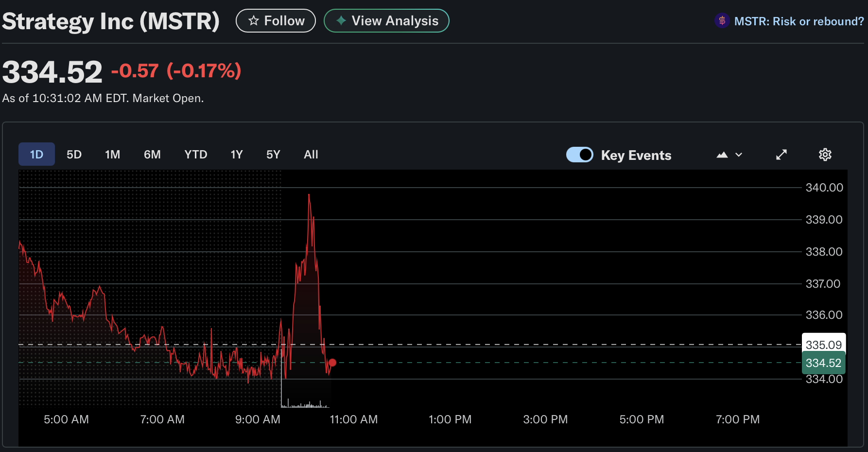Click the 9:00 AM time label
The height and width of the screenshot is (452, 868).
[258, 419]
